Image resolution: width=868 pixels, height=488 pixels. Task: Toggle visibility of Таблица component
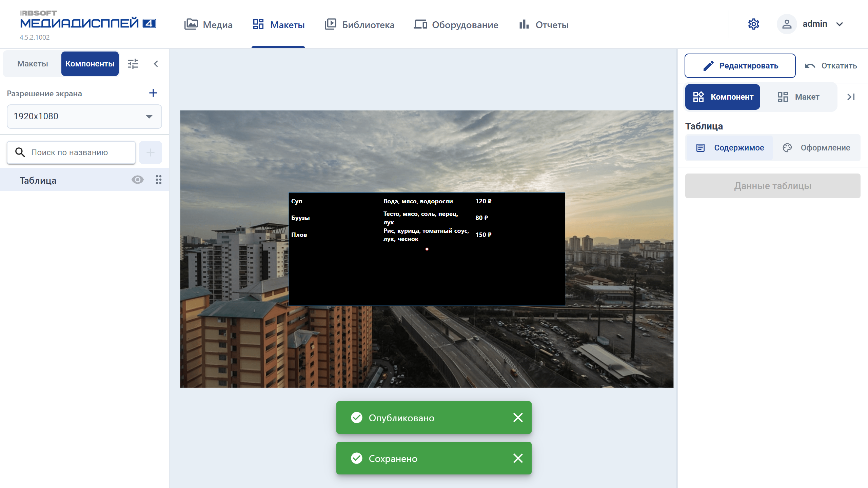tap(138, 180)
